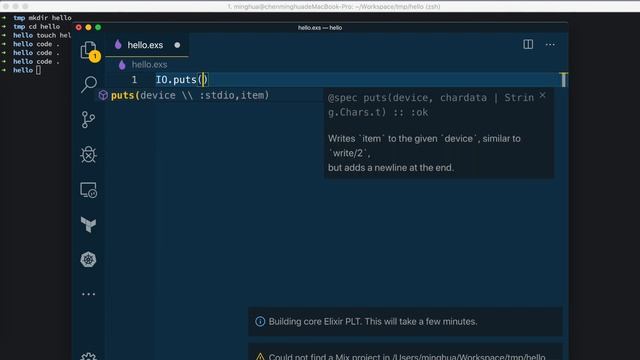Open the Run and Debug view
Screen dimensions: 640x360
88,155
